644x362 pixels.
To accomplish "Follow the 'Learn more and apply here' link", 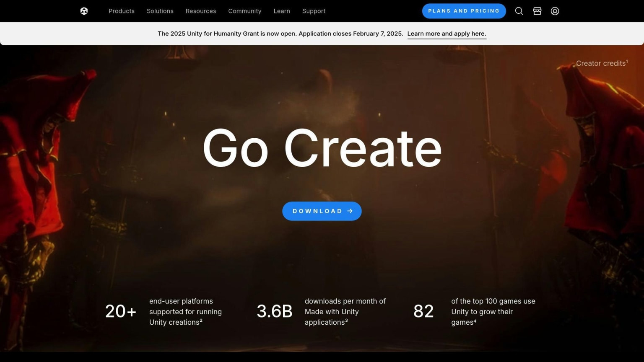I will click(447, 34).
